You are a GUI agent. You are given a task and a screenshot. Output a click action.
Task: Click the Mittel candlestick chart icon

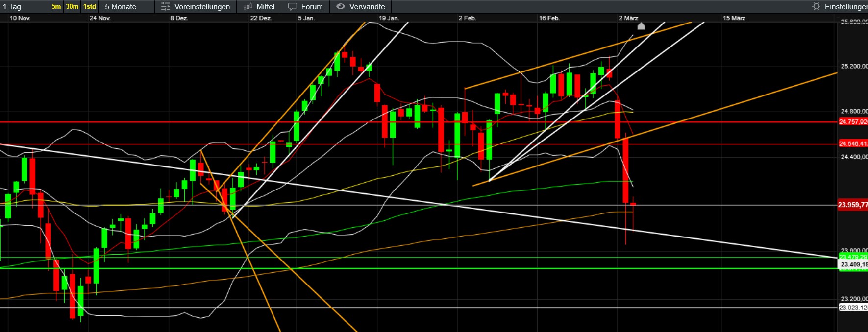point(248,7)
